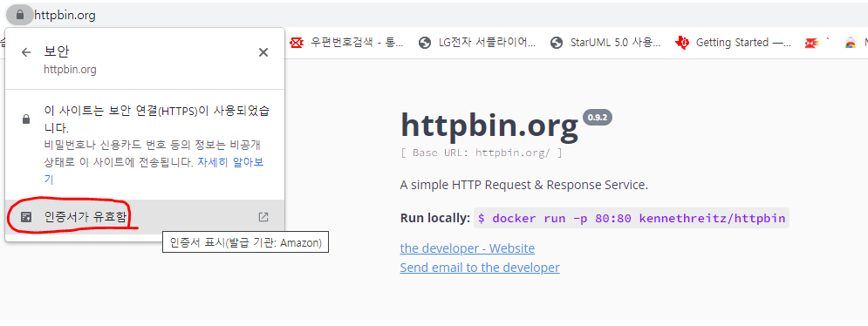Click the '인증서 표시(발급 기관: Amazon)' tooltip text
Image resolution: width=868 pixels, height=326 pixels.
coord(245,243)
